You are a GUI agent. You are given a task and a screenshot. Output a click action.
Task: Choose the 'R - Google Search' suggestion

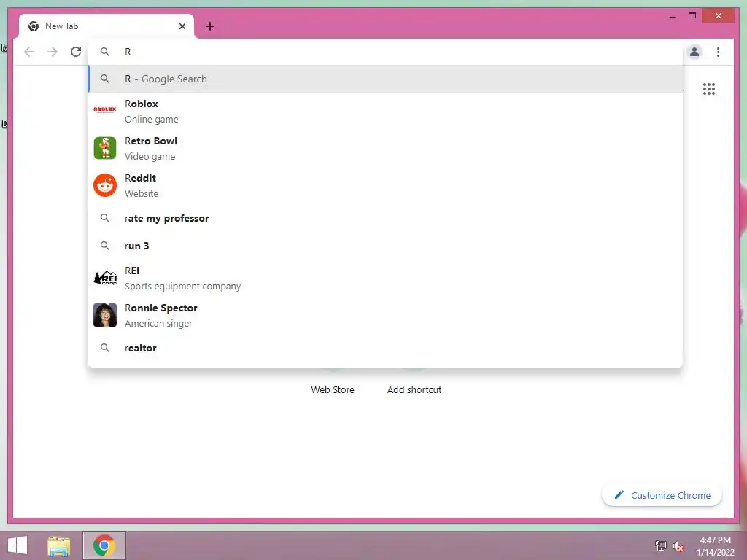tap(385, 79)
